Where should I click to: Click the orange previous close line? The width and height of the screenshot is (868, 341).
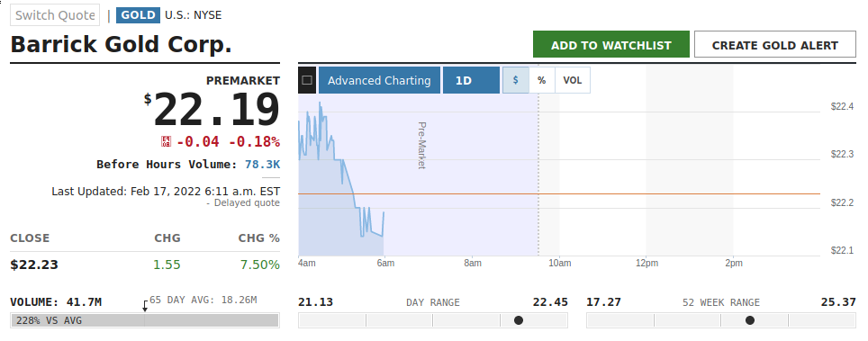click(x=559, y=193)
